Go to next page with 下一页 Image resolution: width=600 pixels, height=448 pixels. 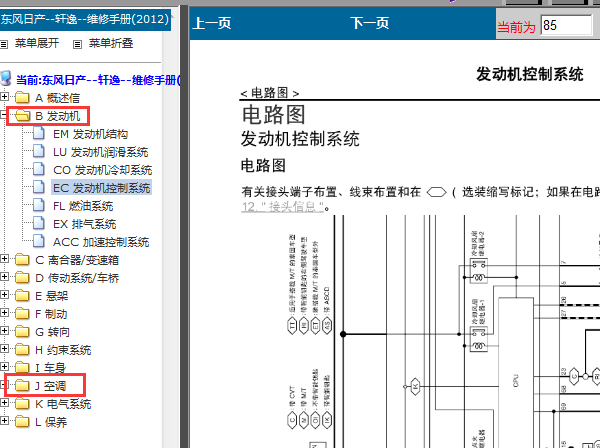(369, 23)
